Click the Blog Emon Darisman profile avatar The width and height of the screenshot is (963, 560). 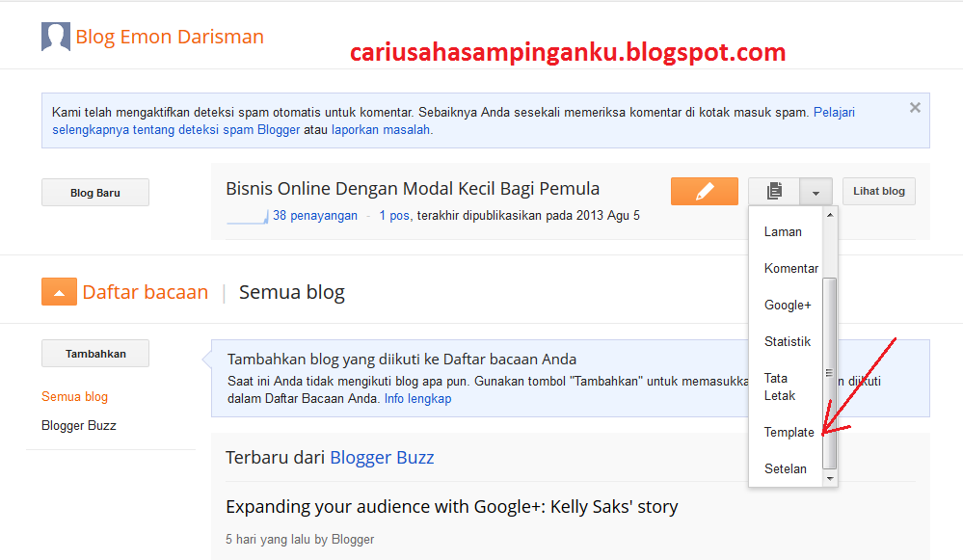(x=56, y=37)
